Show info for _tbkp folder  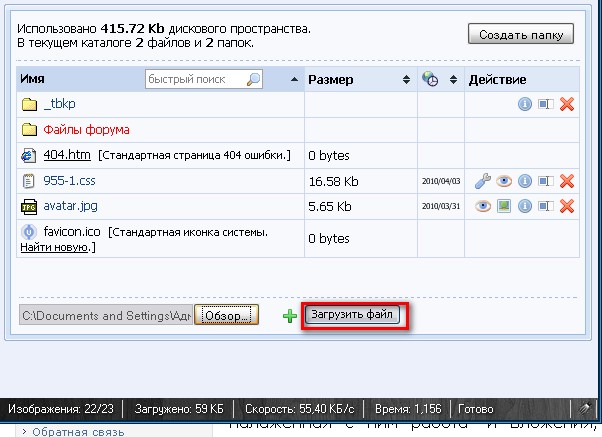525,104
